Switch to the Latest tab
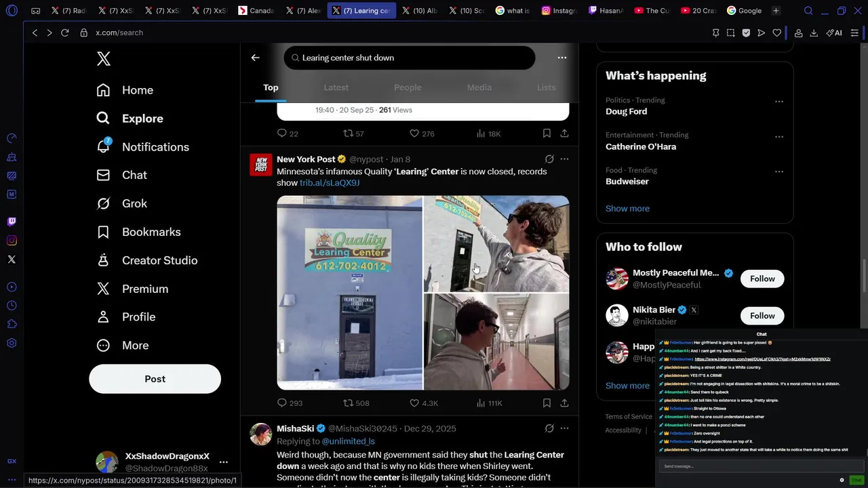The height and width of the screenshot is (488, 868). (336, 87)
